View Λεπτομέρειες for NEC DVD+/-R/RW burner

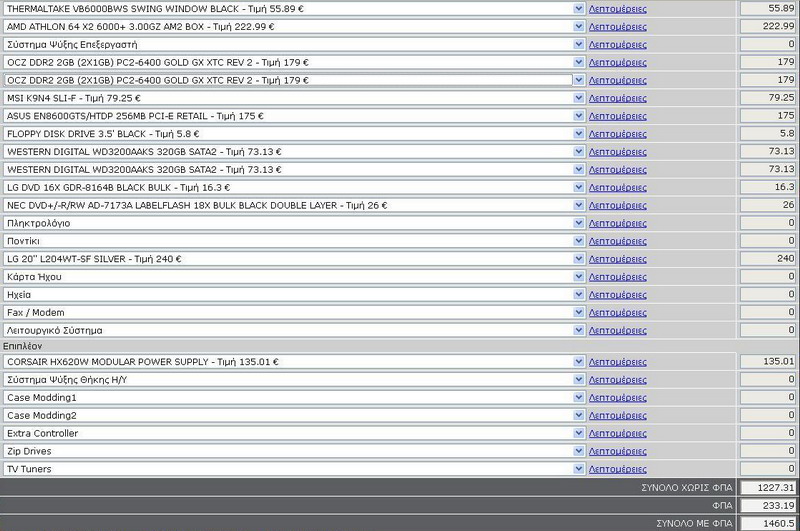click(x=617, y=205)
